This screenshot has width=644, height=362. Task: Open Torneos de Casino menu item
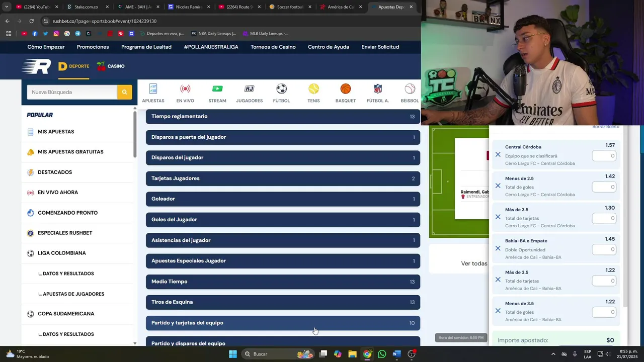pos(273,47)
